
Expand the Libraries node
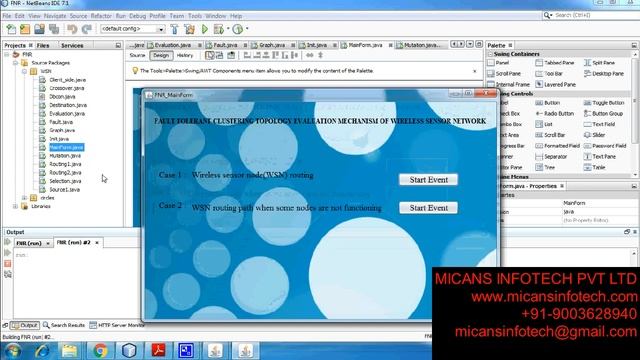tap(15, 206)
